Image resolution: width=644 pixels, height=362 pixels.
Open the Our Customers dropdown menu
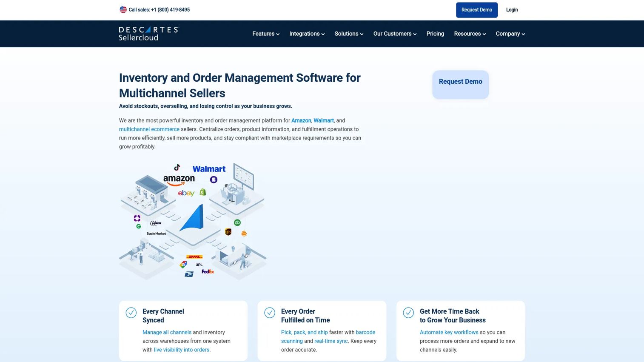[395, 34]
